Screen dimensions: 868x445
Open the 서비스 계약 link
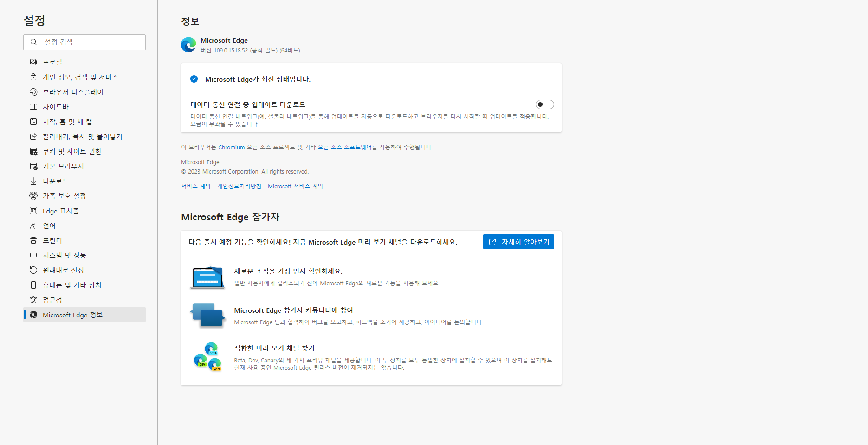[196, 186]
